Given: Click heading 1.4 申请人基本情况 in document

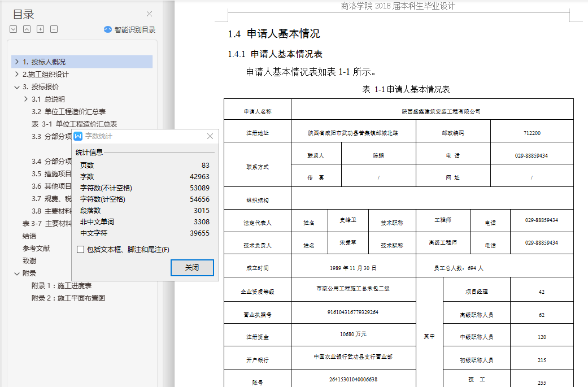Looking at the screenshot, I should [274, 34].
